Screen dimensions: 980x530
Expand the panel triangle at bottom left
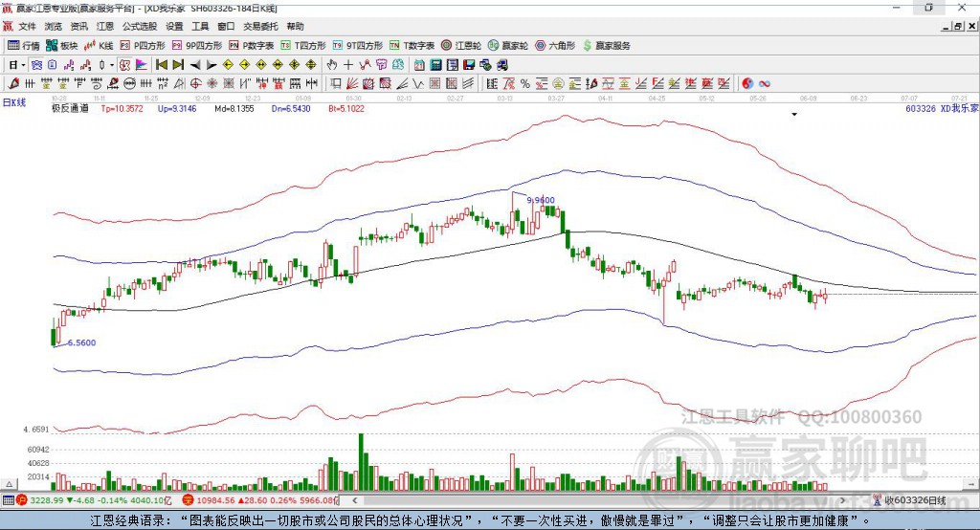[x=9, y=484]
